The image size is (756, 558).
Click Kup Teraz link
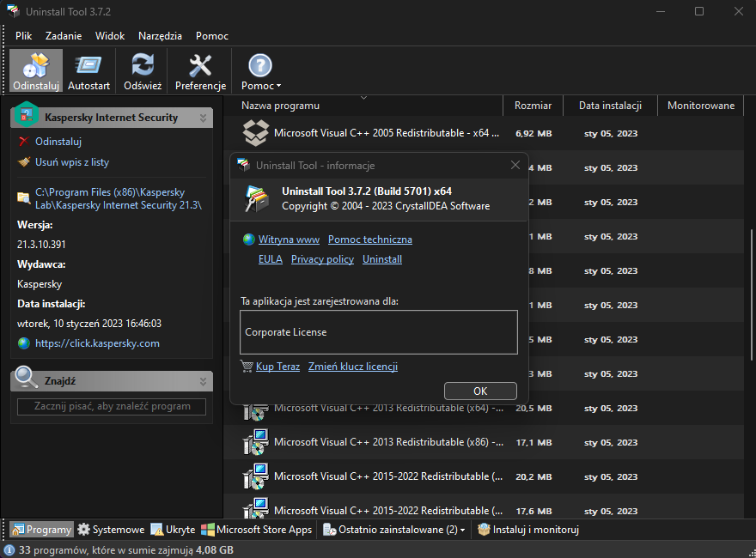pos(277,367)
